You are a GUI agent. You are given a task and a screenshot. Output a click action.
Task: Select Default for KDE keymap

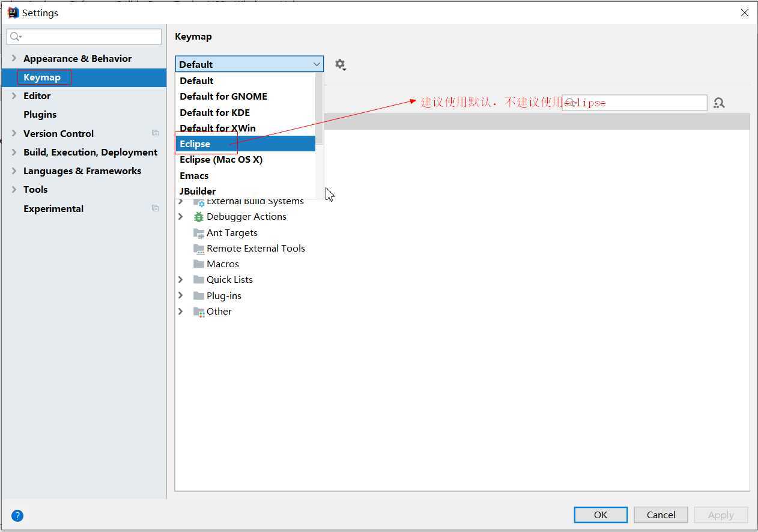pos(245,112)
